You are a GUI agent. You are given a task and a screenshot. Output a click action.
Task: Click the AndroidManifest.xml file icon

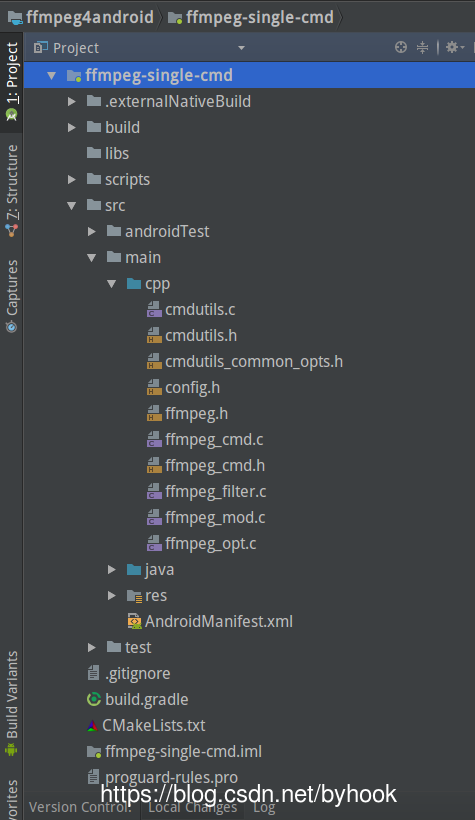click(134, 621)
